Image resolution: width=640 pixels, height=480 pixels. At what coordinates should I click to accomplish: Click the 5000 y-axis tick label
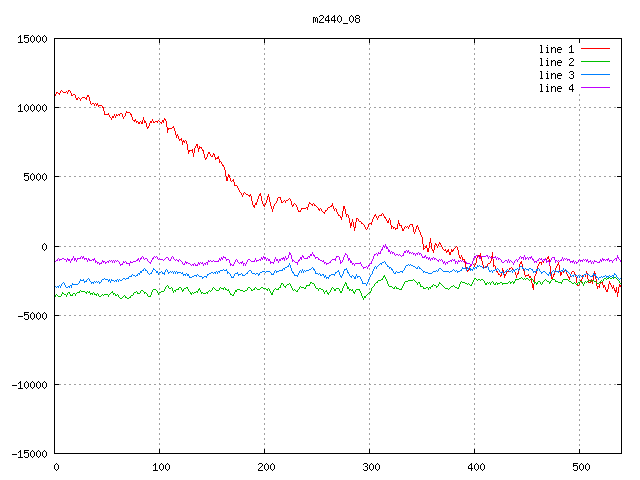[35, 177]
